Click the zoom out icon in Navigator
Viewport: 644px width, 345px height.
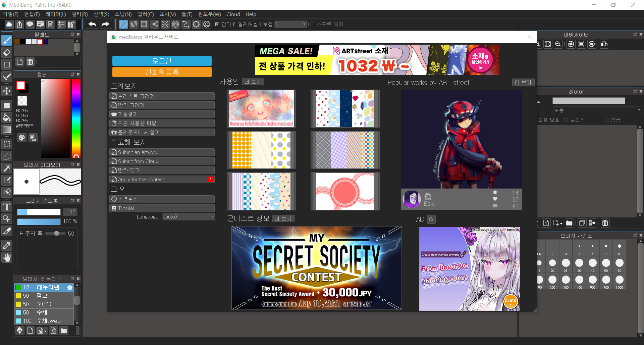(558, 44)
